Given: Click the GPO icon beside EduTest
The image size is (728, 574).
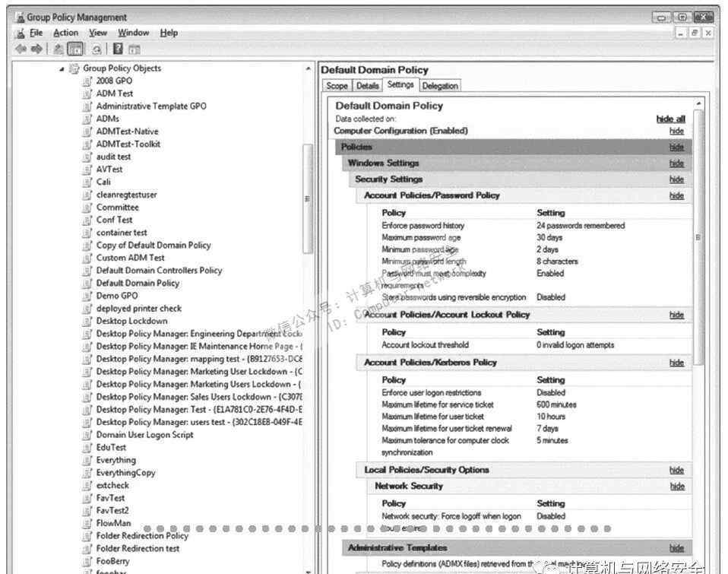Looking at the screenshot, I should 87,448.
